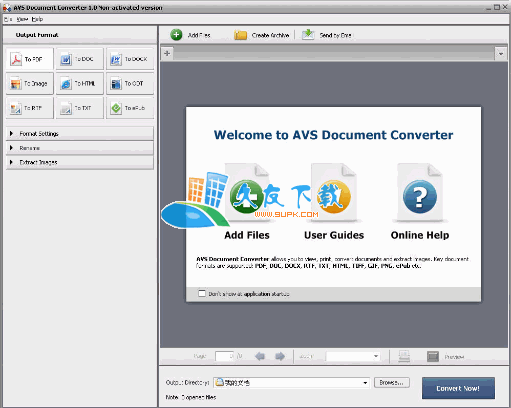The width and height of the screenshot is (511, 408).
Task: Click the User Guides label link
Action: 334,235
